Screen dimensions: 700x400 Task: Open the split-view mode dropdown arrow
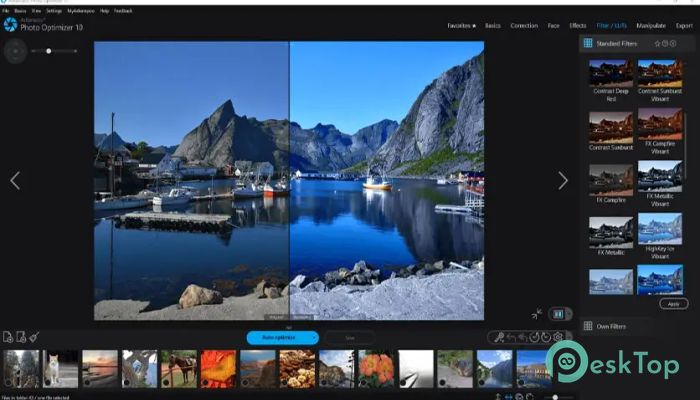[x=569, y=314]
